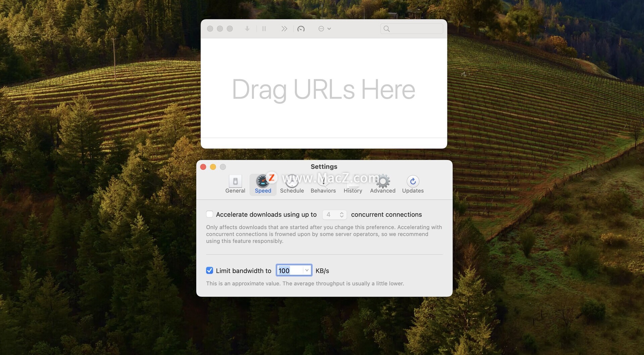The width and height of the screenshot is (644, 355).
Task: Select the Speed settings tab
Action: [x=263, y=184]
